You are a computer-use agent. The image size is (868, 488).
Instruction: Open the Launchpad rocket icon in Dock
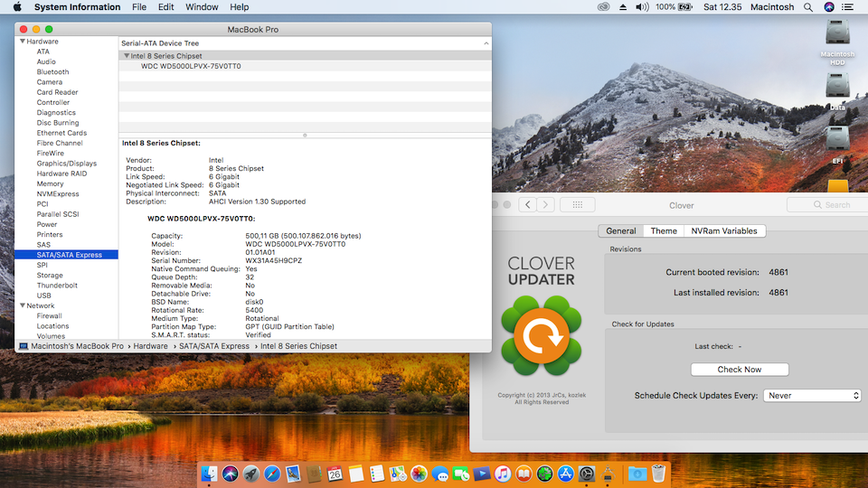coord(251,474)
